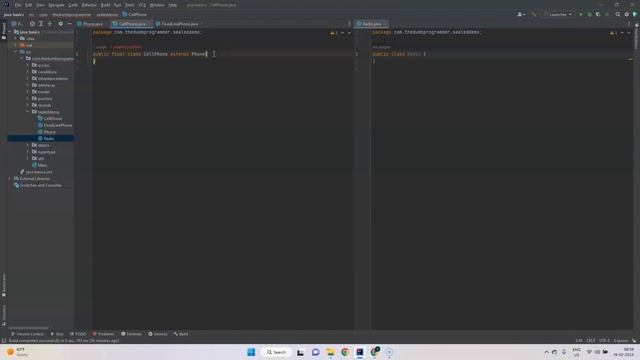The image size is (640, 360).
Task: Open the Services tool window
Action: (158, 334)
